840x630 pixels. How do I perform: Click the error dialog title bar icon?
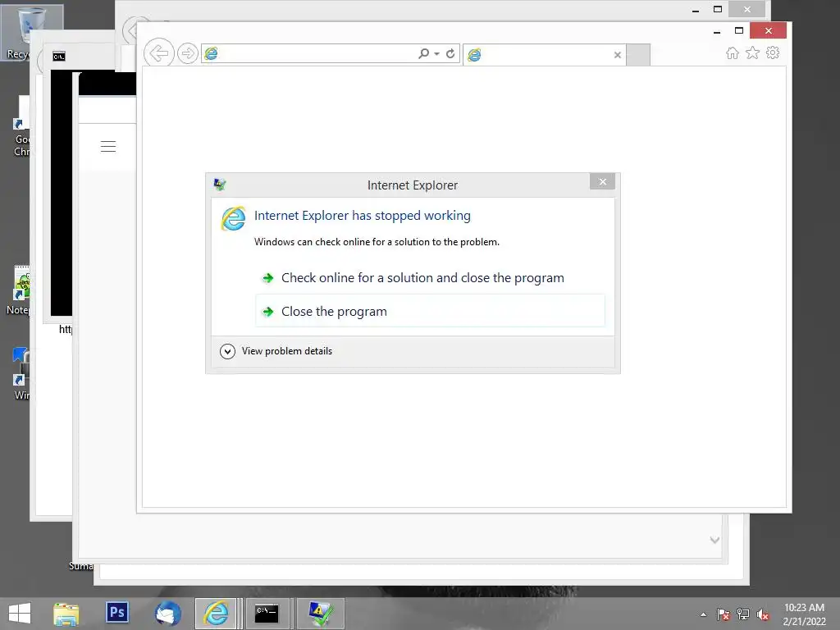(x=220, y=185)
